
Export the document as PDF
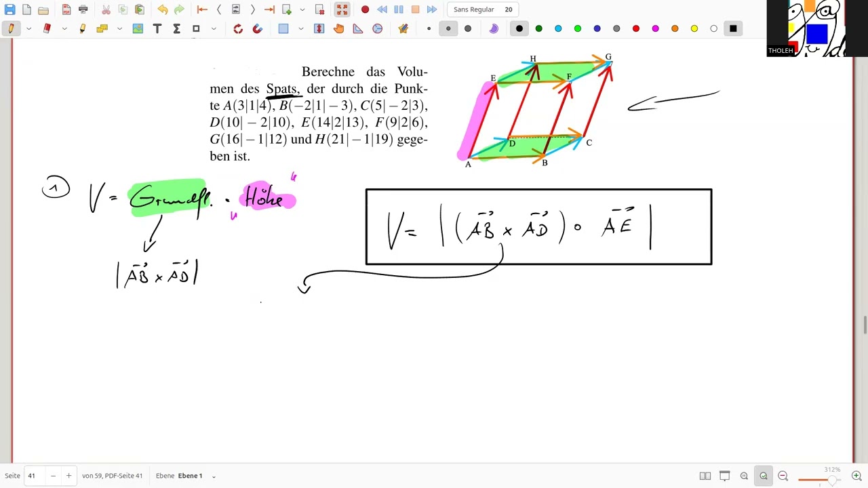[x=66, y=9]
